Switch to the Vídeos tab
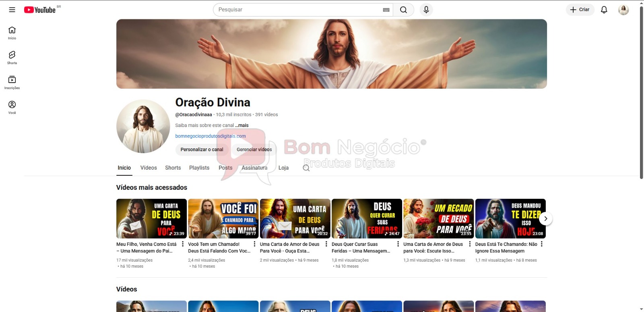The height and width of the screenshot is (312, 644). [x=149, y=168]
